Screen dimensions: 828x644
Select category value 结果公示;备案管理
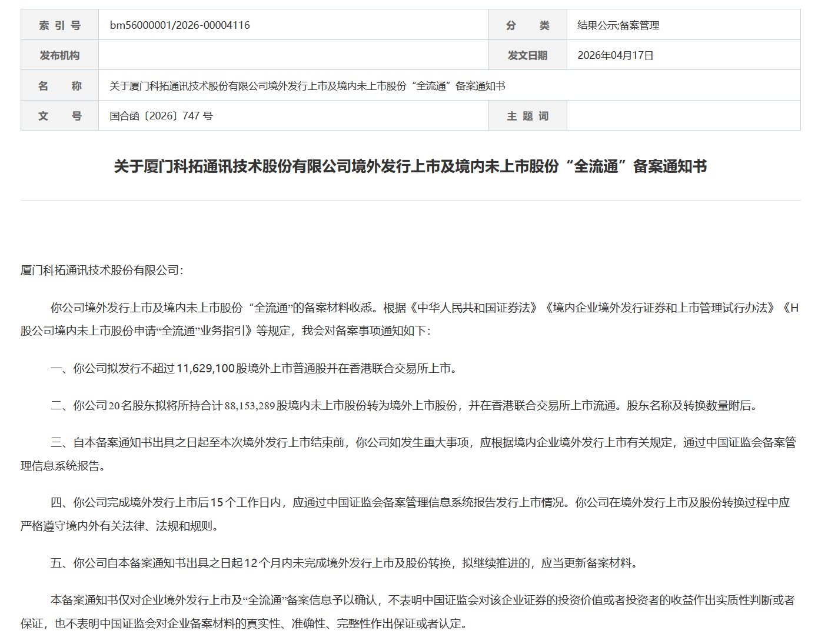618,25
